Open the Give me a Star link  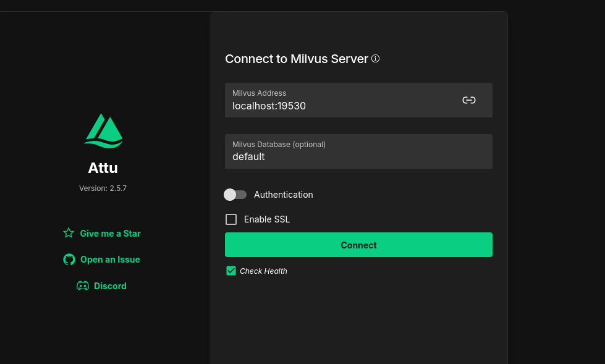[111, 234]
